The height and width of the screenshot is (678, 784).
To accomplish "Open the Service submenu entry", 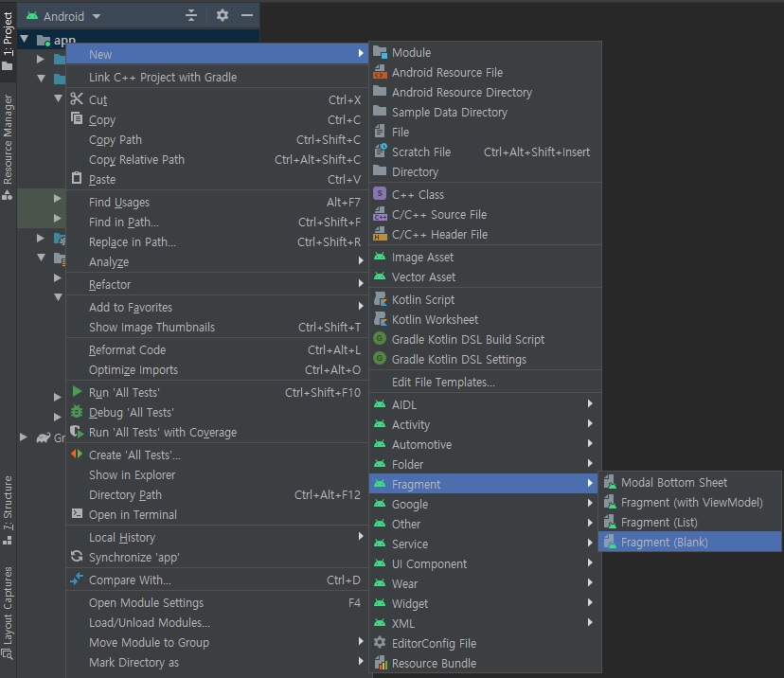I will (485, 544).
